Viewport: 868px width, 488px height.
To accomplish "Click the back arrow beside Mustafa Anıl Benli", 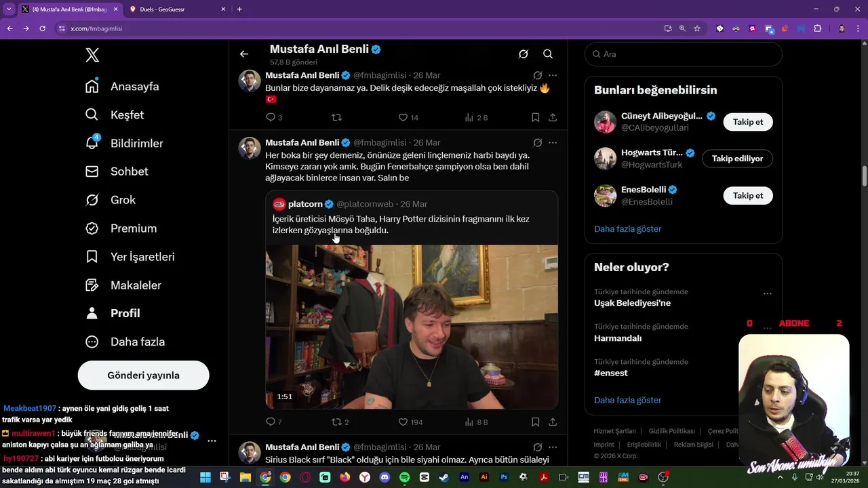I will pyautogui.click(x=244, y=54).
